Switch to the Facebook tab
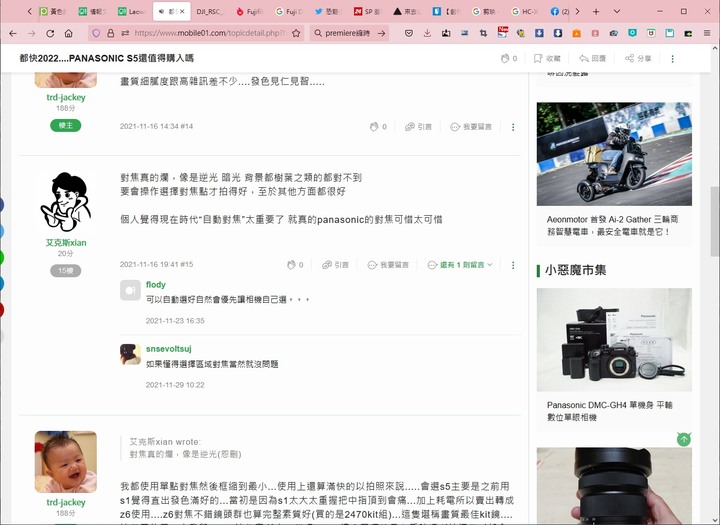Image resolution: width=720 pixels, height=525 pixels. [x=559, y=11]
